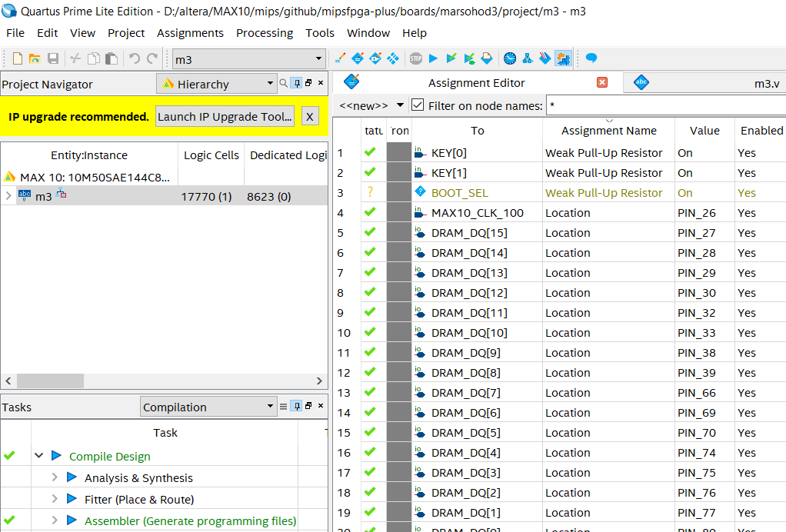Screen dimensions: 786x532
Task: Click the DRAM_DQ[15] node cell
Action: tap(477, 233)
